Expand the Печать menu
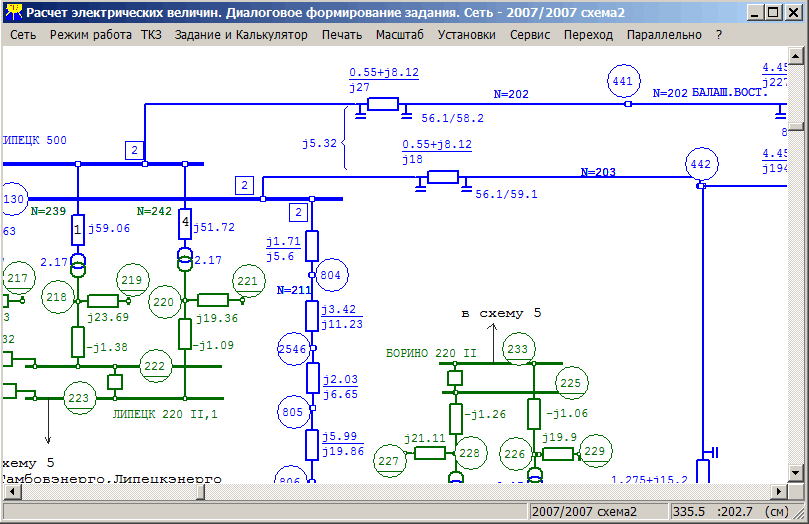 342,34
